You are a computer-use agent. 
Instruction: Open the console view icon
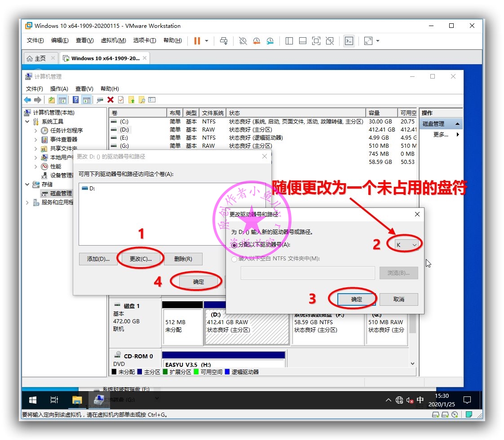pos(349,41)
